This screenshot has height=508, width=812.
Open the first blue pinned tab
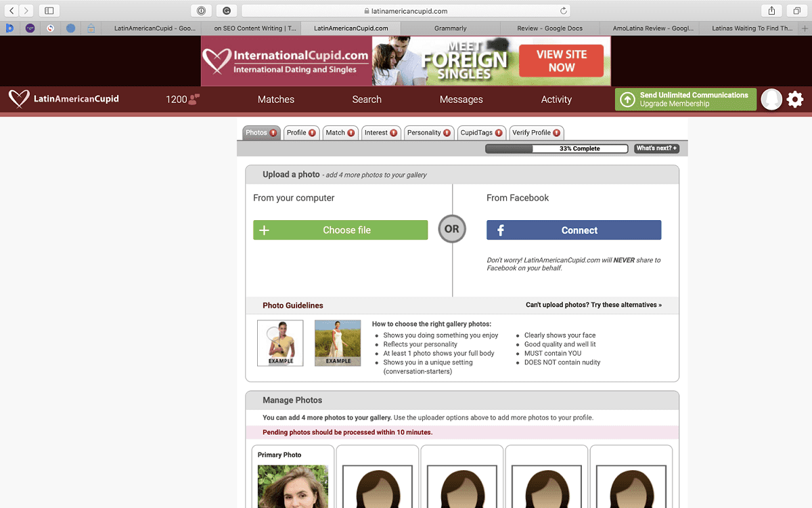tap(10, 28)
